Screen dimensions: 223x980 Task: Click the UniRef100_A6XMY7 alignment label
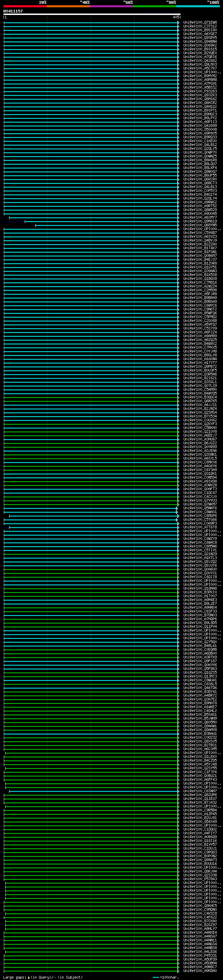point(200,218)
